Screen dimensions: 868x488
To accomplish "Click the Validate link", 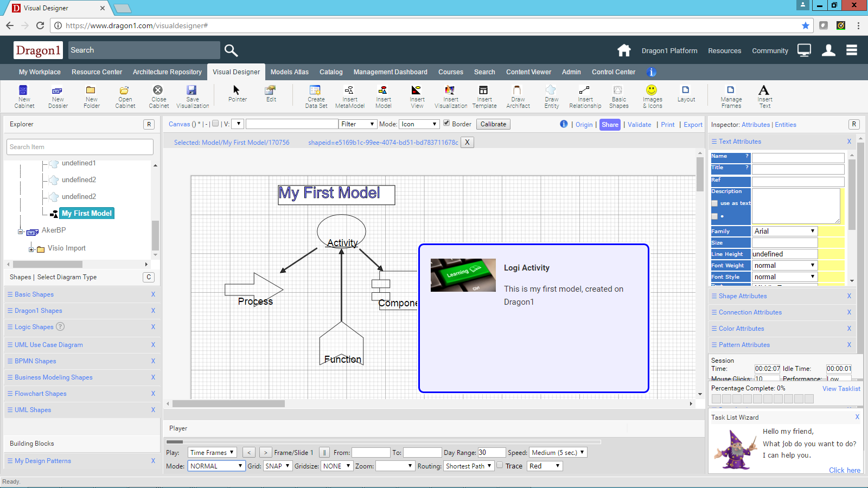I will tap(639, 125).
